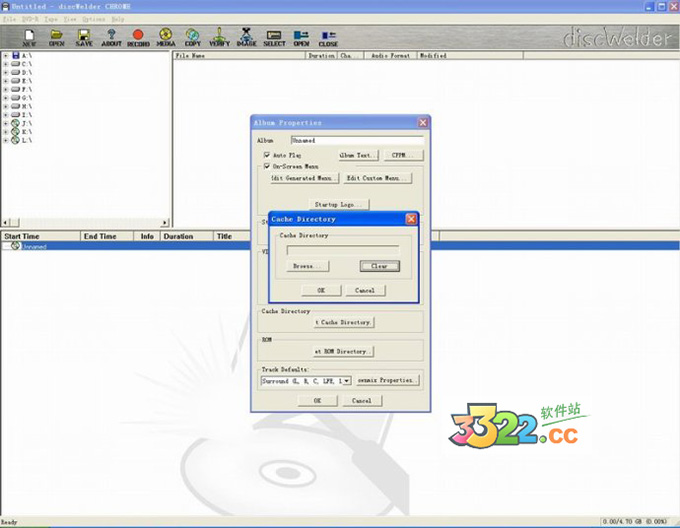Expand the E:\ drive tree node
Viewport: 680px width, 528px height.
[6, 81]
